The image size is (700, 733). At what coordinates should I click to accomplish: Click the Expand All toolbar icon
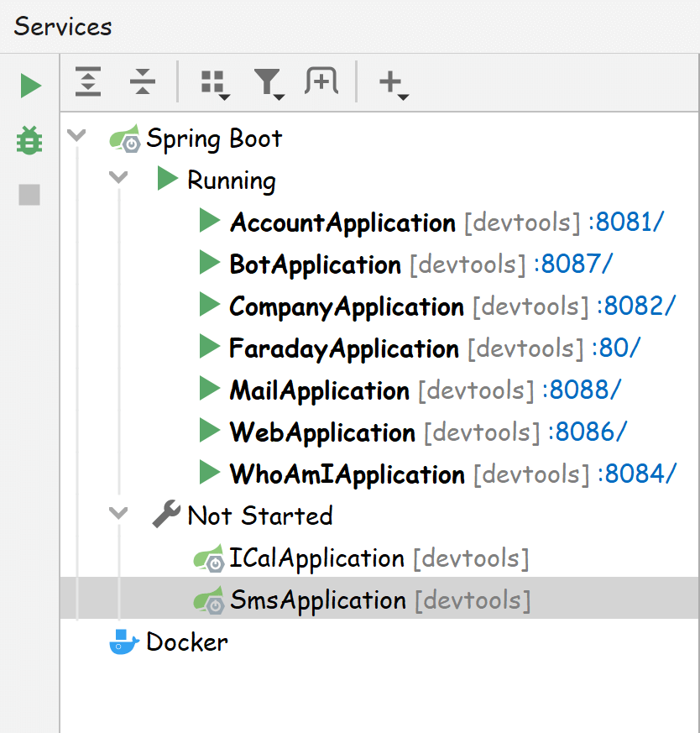coord(88,81)
